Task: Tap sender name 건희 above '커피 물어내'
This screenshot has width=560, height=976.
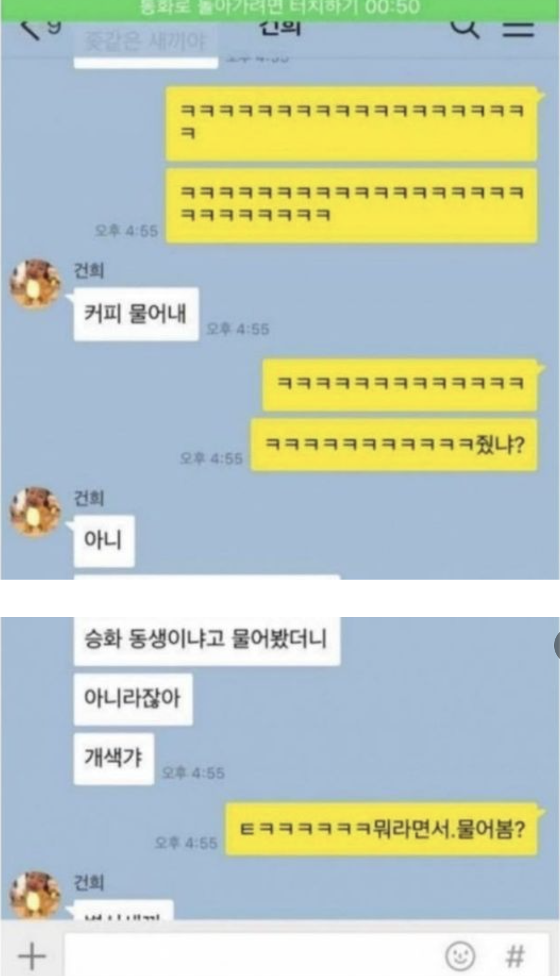Action: (x=89, y=271)
